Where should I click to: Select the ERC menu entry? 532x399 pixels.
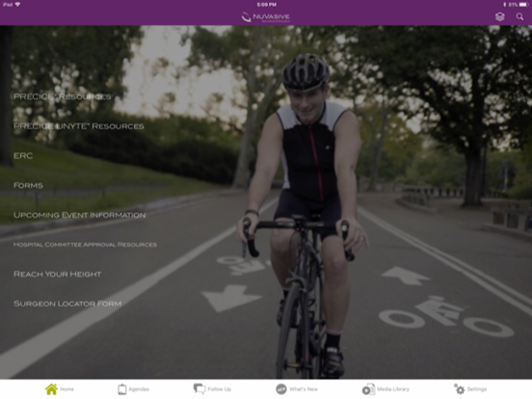(x=23, y=156)
